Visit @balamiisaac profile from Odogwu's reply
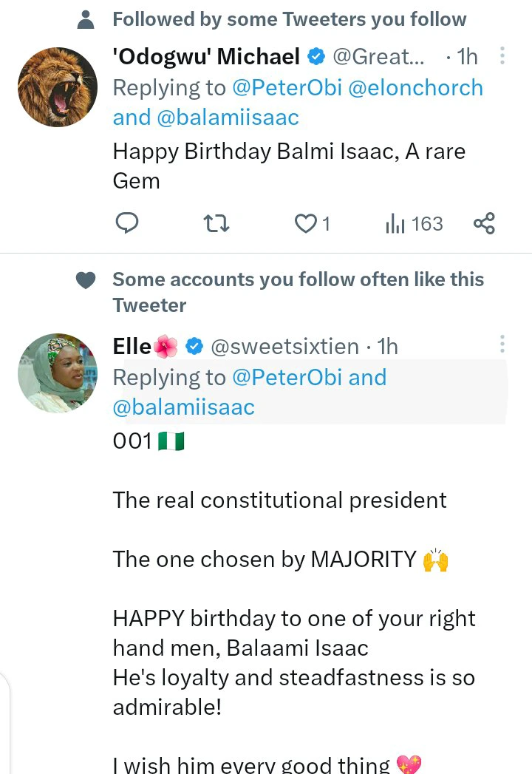 (228, 118)
